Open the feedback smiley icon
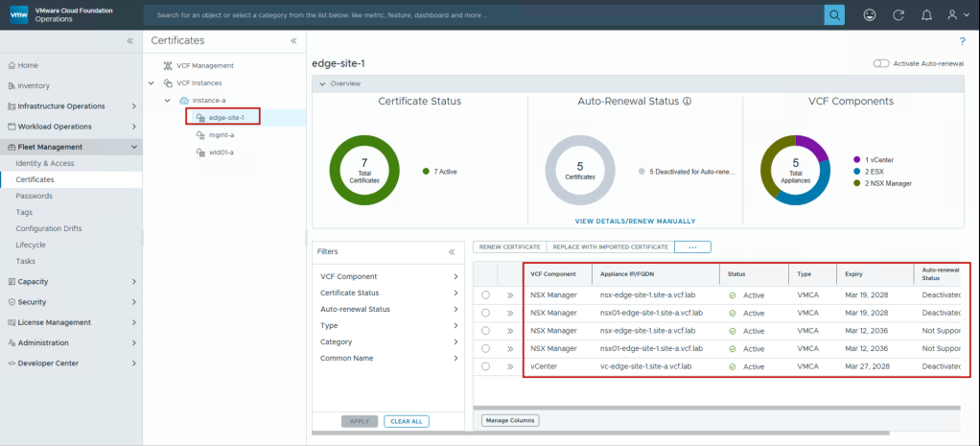The image size is (980, 446). tap(870, 15)
